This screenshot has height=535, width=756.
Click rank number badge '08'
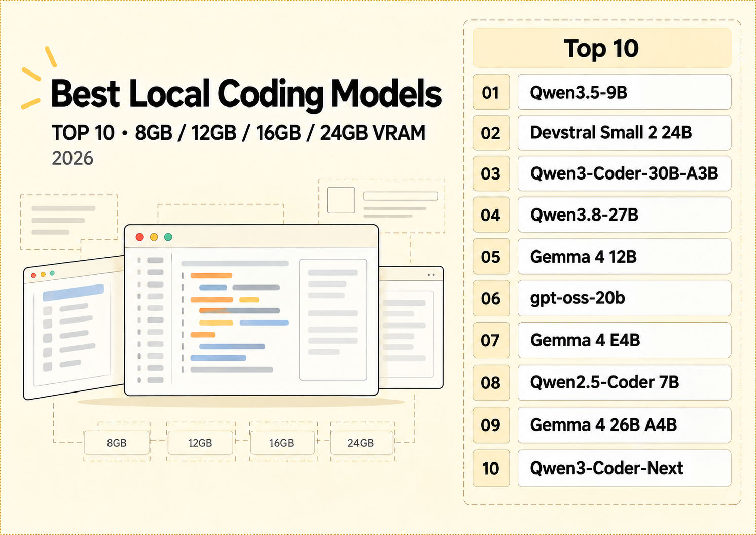tap(491, 382)
